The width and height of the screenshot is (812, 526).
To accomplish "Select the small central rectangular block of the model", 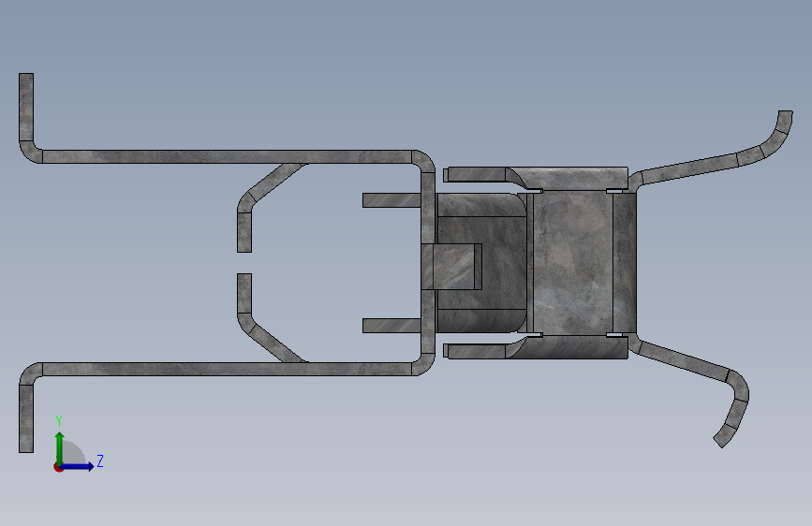I will (x=451, y=267).
